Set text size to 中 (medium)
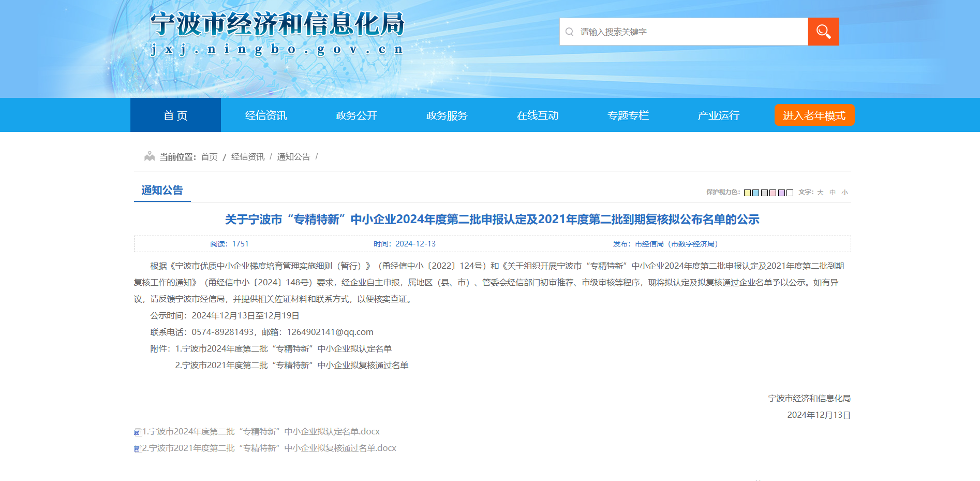Screen dimensions: 980x481 coord(833,193)
